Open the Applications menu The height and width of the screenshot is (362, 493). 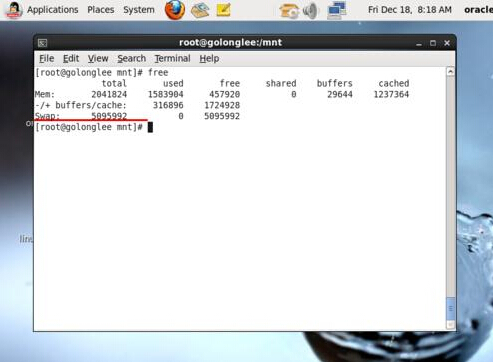click(53, 10)
